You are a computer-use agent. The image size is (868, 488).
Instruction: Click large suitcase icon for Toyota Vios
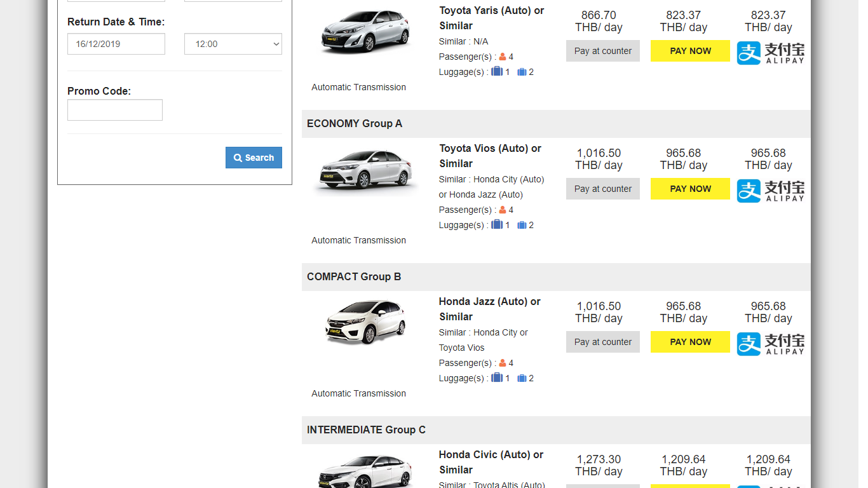(497, 224)
